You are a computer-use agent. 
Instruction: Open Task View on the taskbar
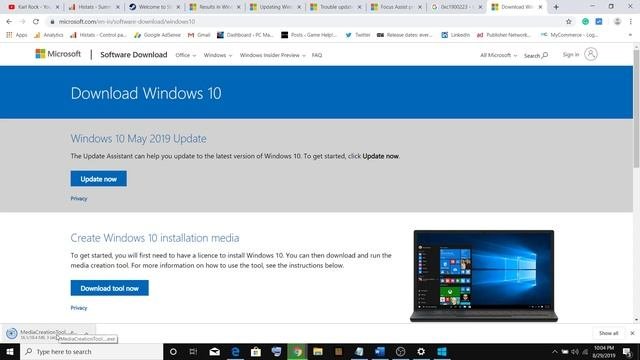click(193, 351)
